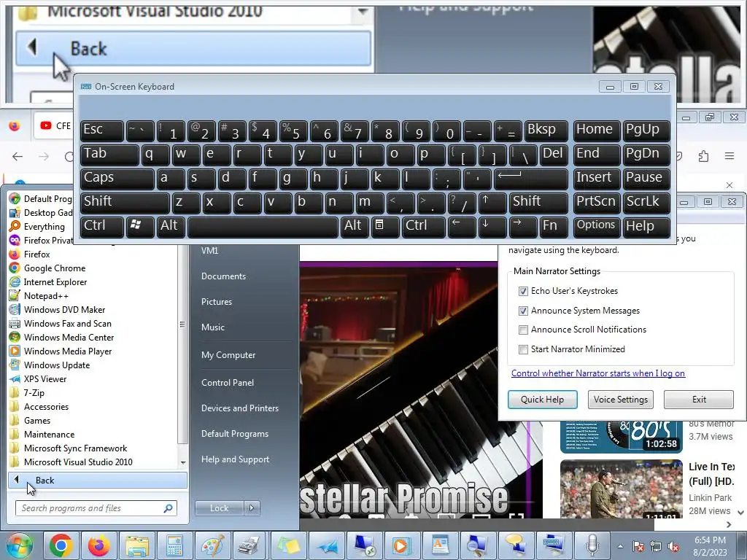Open My Computer from the Start menu
This screenshot has width=747, height=560.
click(228, 355)
